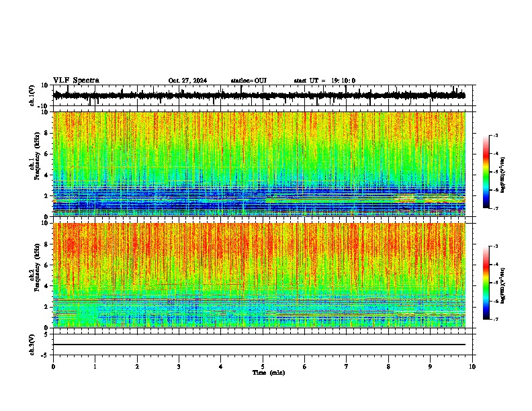Click the time-axis tick label "1"
The height and width of the screenshot is (411, 532).
coord(95,367)
